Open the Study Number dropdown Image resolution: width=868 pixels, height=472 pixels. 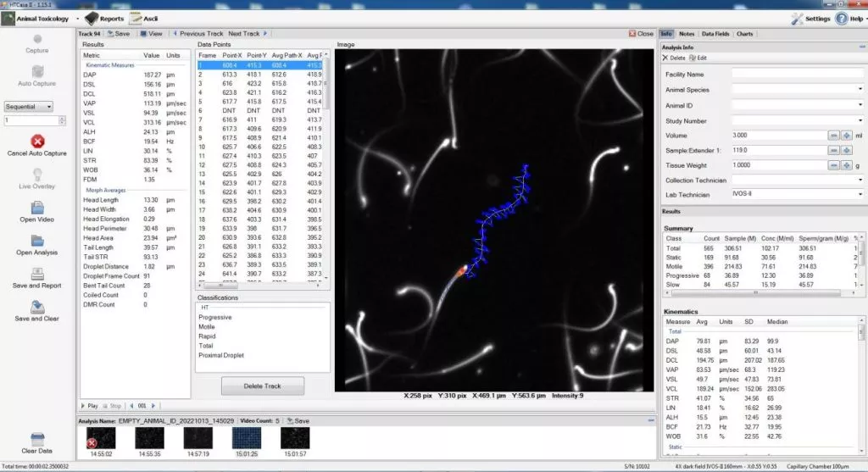tap(860, 120)
